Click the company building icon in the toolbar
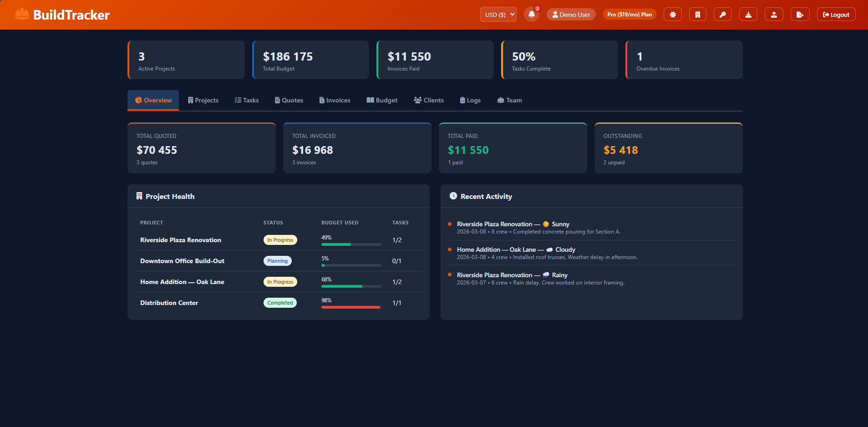This screenshot has height=427, width=868. coord(698,14)
